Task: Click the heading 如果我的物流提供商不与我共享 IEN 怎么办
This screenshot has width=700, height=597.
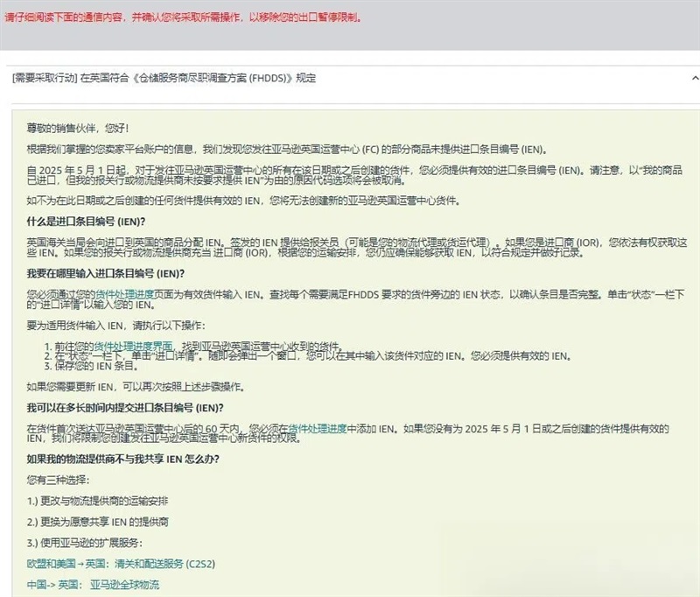Action: coord(122,459)
